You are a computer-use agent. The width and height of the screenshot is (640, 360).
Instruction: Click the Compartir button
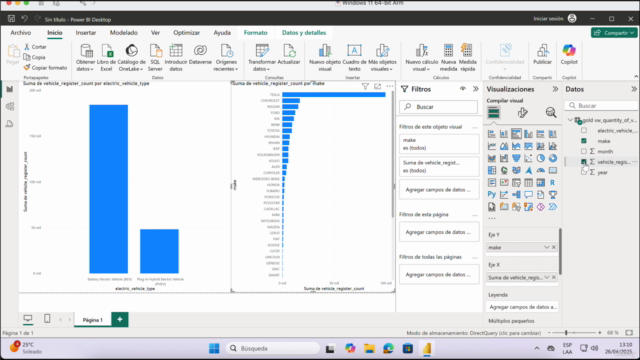click(614, 33)
